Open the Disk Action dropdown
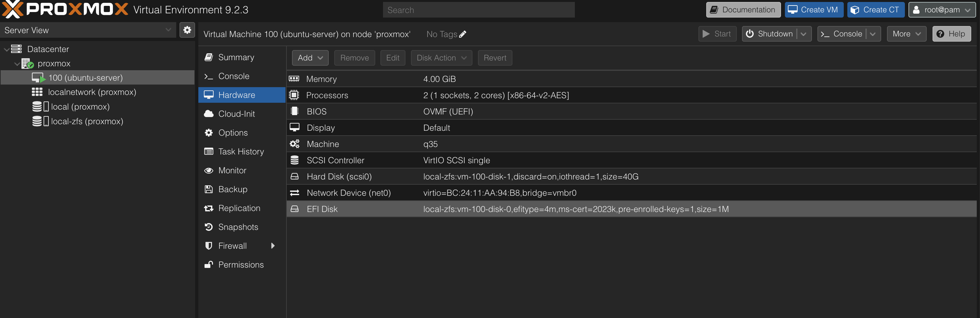 pos(441,58)
